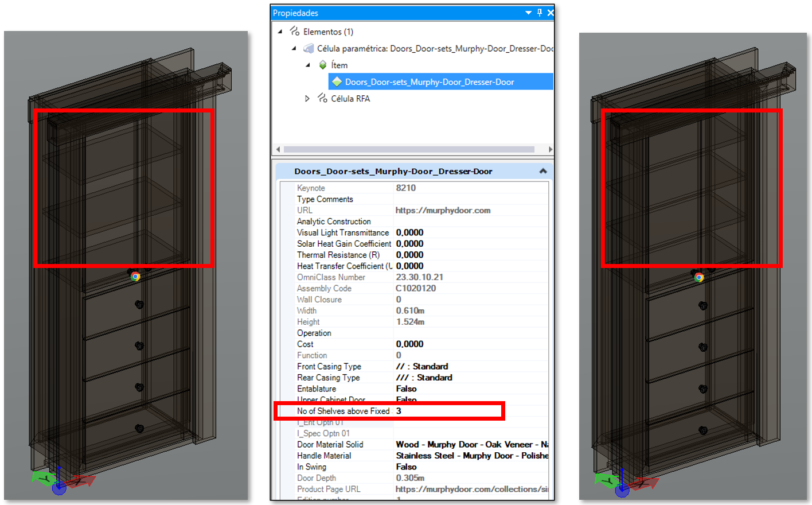
Task: Click the Front Casing Type value // : Standard
Action: pos(422,367)
